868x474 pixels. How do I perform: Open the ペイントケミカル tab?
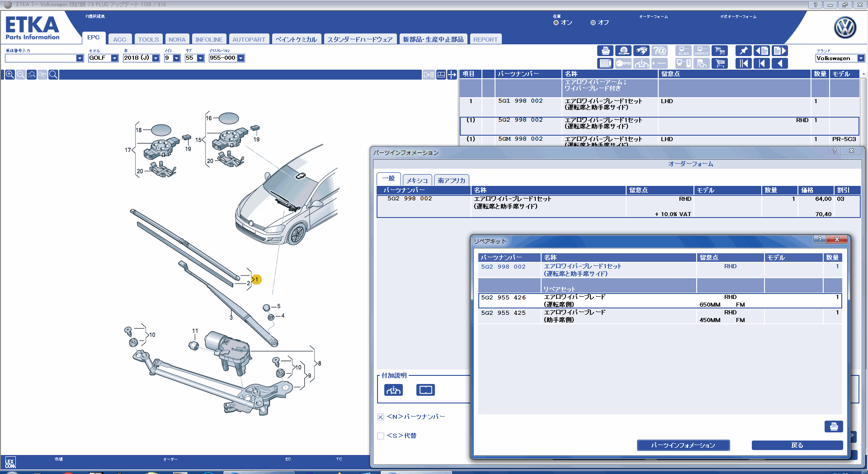[x=297, y=39]
